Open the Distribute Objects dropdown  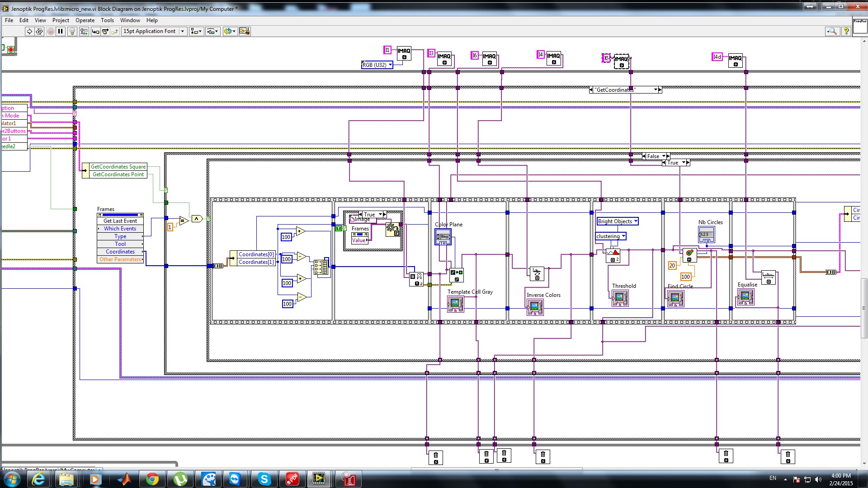click(212, 31)
